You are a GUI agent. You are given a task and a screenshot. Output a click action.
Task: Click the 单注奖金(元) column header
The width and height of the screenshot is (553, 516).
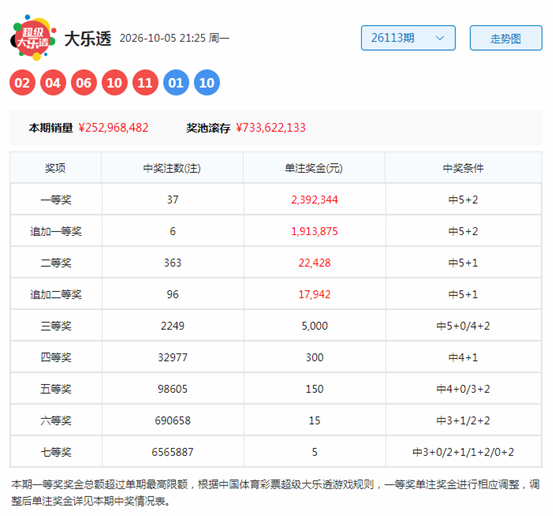click(314, 168)
